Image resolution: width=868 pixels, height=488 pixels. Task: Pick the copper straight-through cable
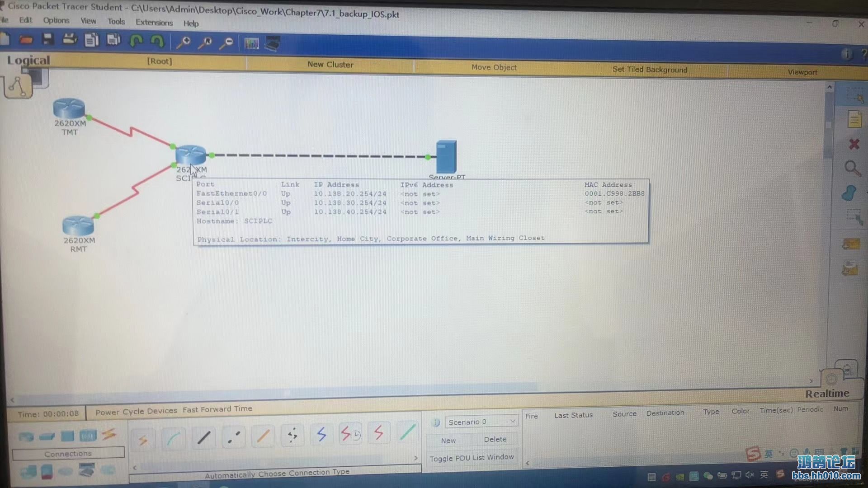[203, 437]
